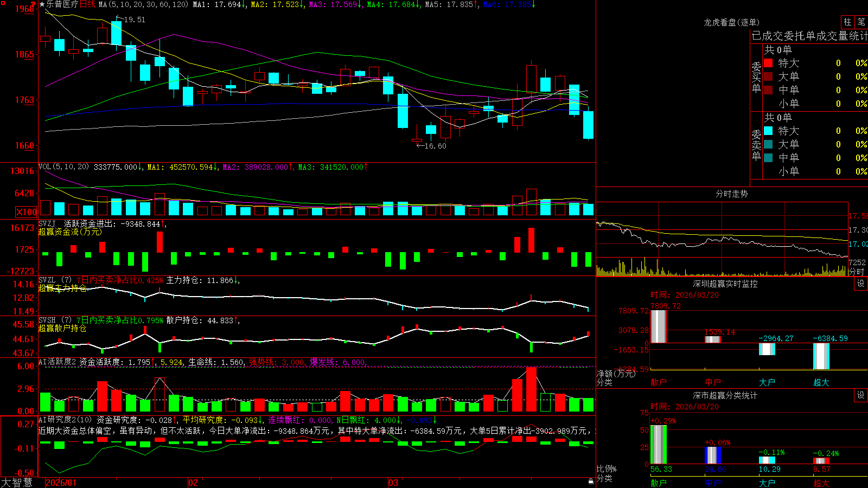This screenshot has height=488, width=868.
Task: Switch 龙虎看盘 to 柱 view
Action: [847, 22]
